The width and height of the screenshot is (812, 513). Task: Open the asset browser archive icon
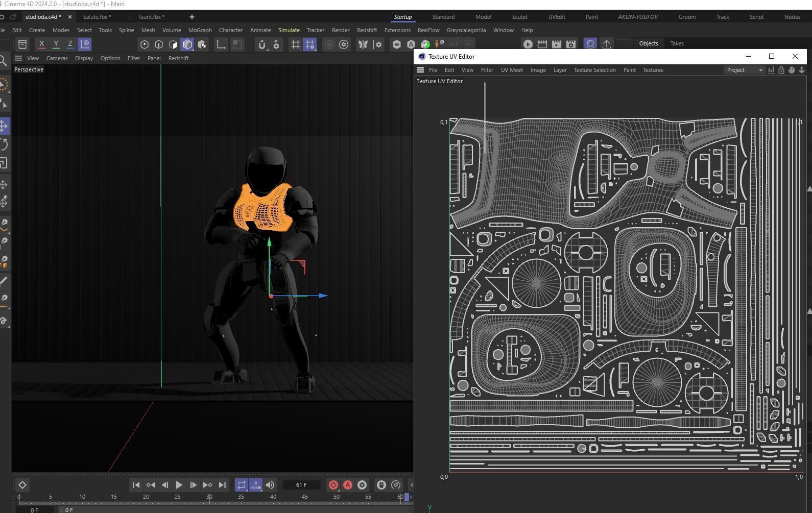click(22, 44)
